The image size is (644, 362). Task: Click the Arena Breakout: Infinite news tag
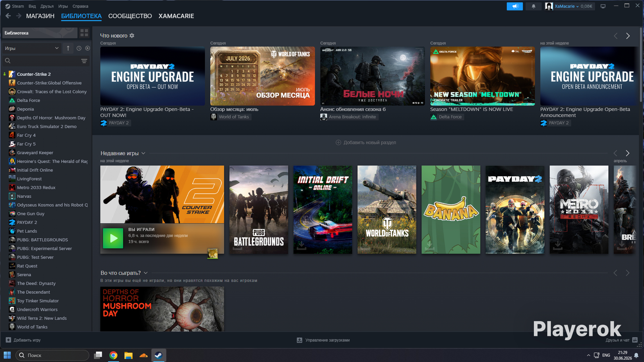(x=349, y=117)
